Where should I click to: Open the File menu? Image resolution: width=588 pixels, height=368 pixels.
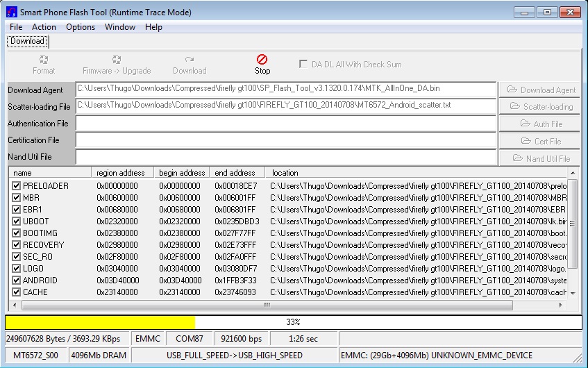pyautogui.click(x=16, y=27)
